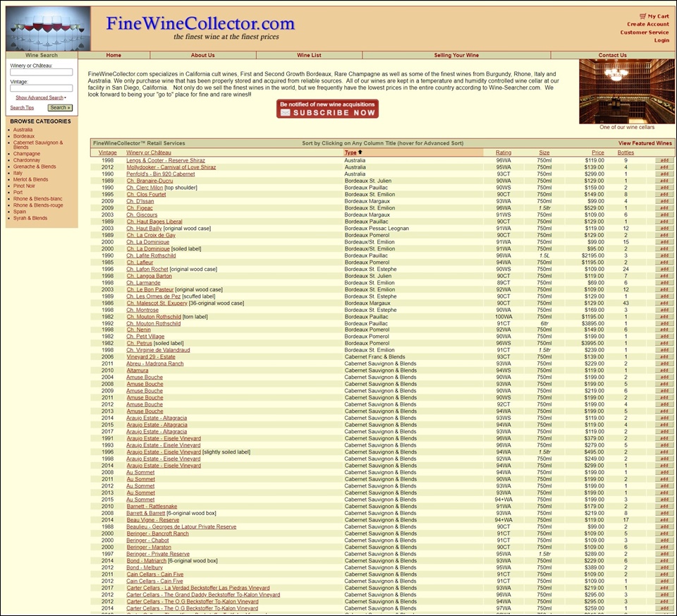Click the wine glasses header image
677x616 pixels.
tap(48, 28)
